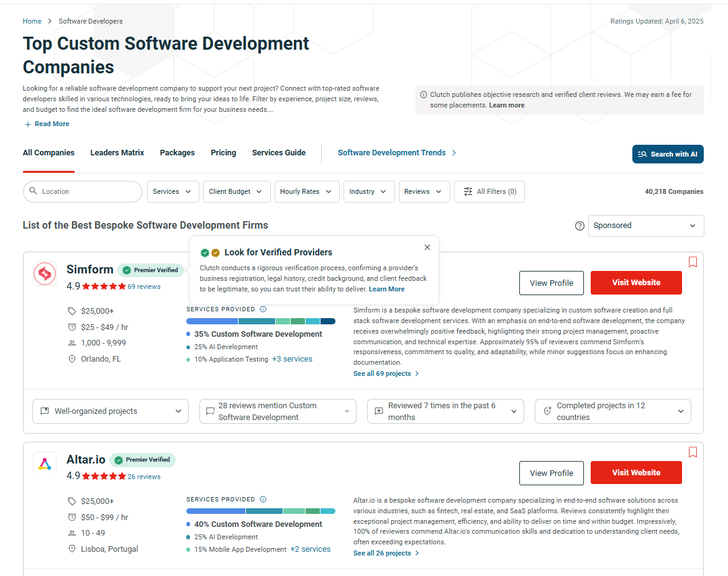Bookmark the Simform listing
This screenshot has width=728, height=576.
(x=693, y=262)
